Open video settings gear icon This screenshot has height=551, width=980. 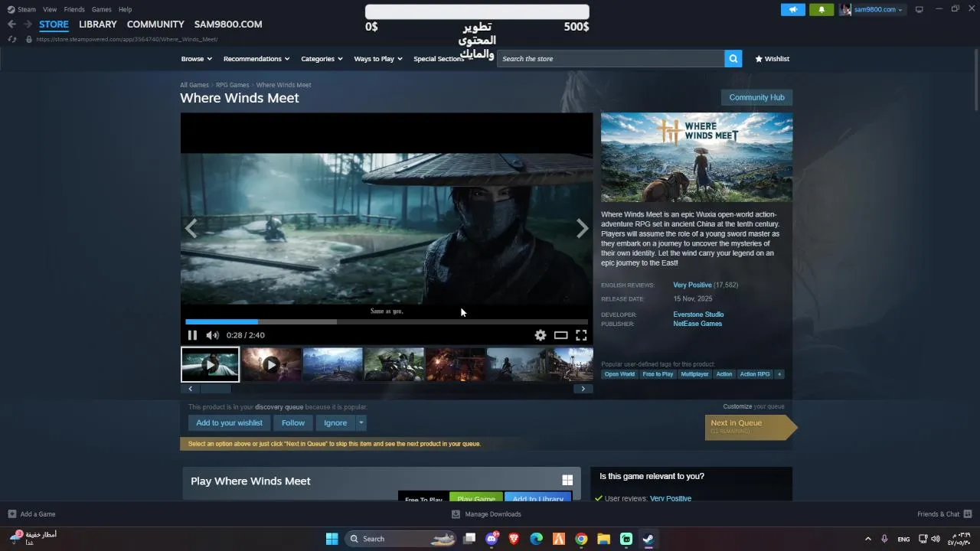coord(541,335)
